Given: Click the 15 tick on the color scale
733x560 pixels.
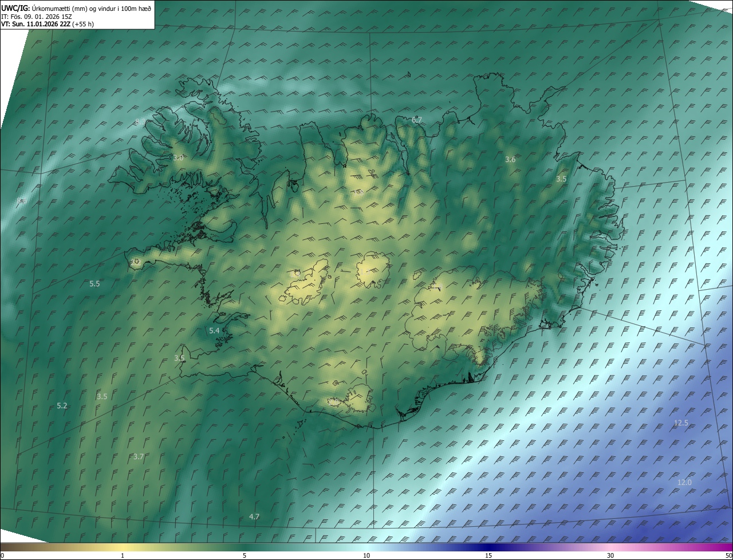Looking at the screenshot, I should tap(488, 555).
